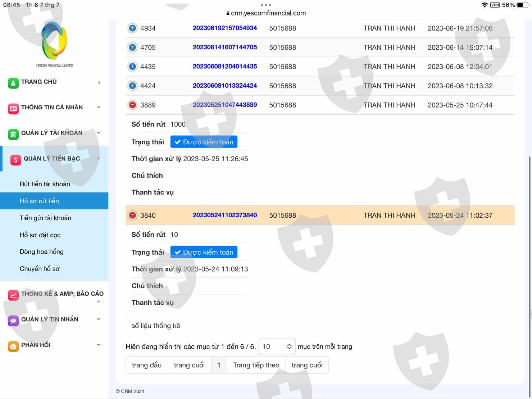This screenshot has height=399, width=532.
Task: Open Rút tiền tài khoản menu item
Action: coord(45,184)
